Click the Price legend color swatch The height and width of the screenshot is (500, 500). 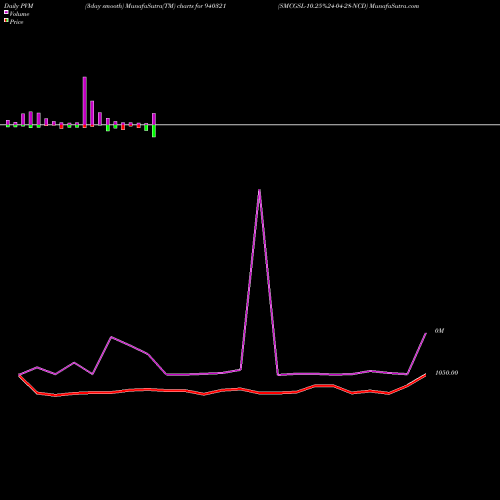pos(6,20)
